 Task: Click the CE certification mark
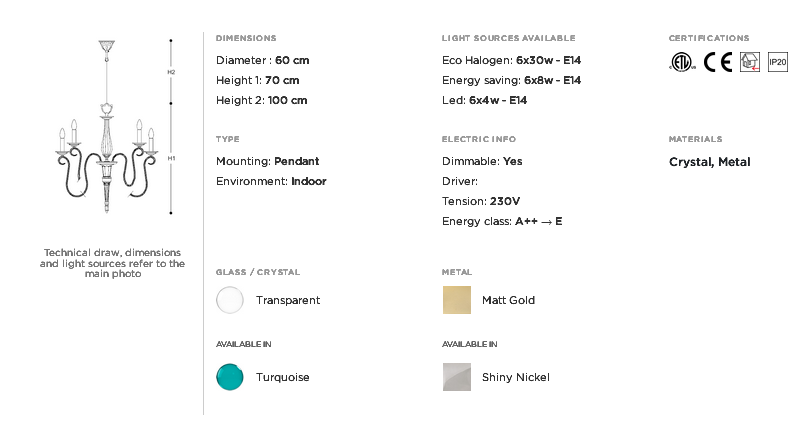718,62
